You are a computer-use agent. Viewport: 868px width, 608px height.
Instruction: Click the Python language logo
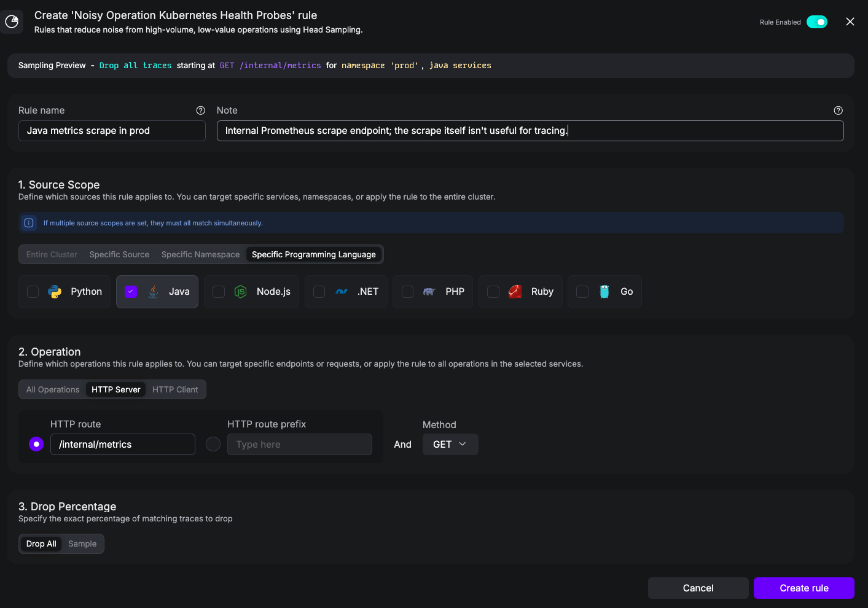55,292
